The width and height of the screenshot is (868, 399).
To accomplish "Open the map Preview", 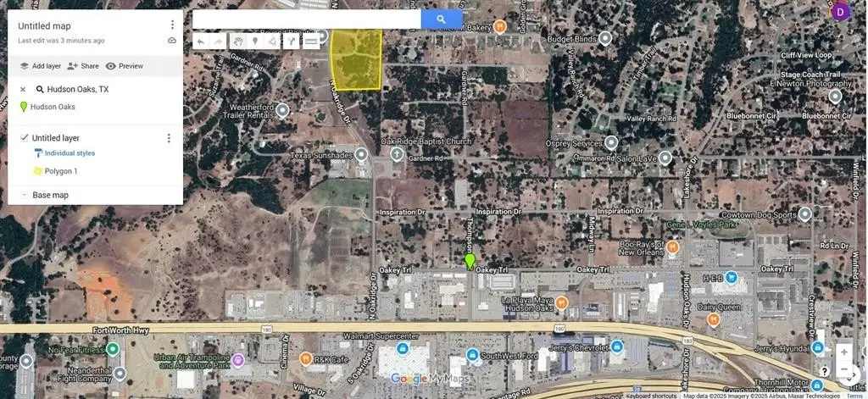I will pyautogui.click(x=124, y=66).
